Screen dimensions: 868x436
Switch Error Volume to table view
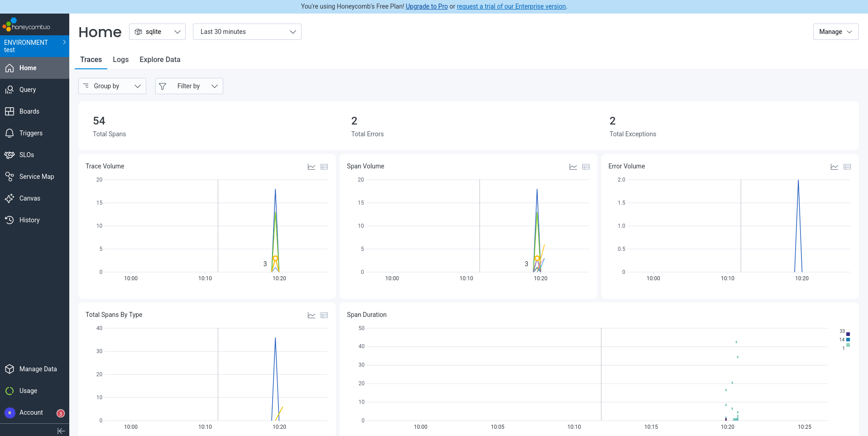coord(847,167)
